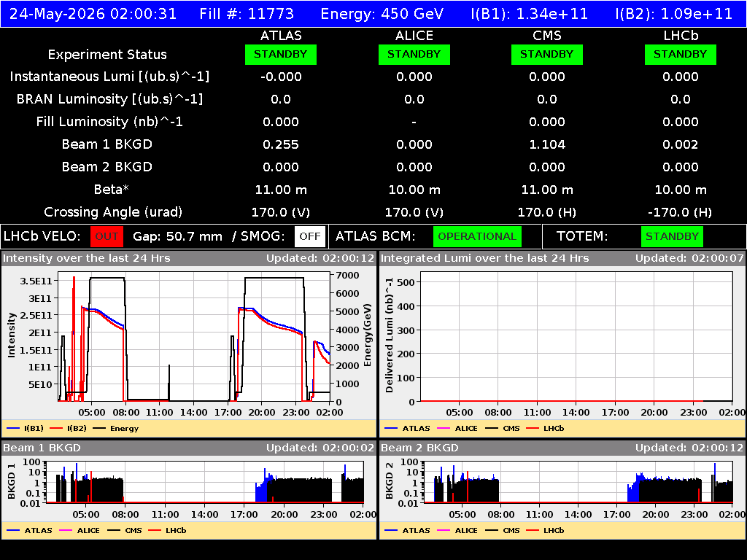Select the ATLAS BCM label

[x=376, y=236]
